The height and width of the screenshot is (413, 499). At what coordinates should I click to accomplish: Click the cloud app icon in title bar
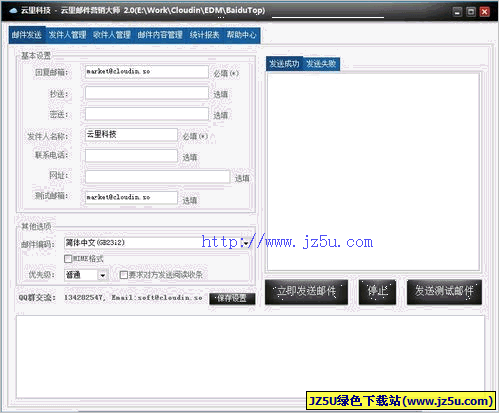coord(13,11)
